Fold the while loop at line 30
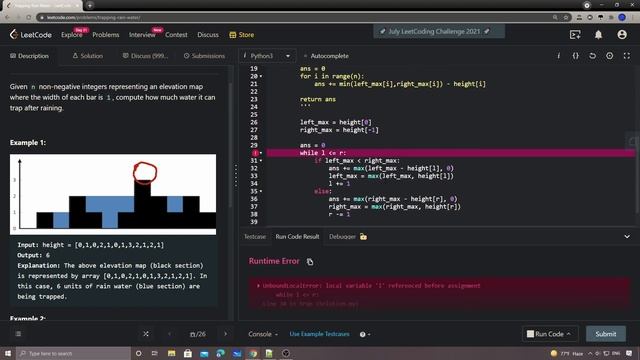Viewport: 640px width, 360px height. [x=261, y=153]
